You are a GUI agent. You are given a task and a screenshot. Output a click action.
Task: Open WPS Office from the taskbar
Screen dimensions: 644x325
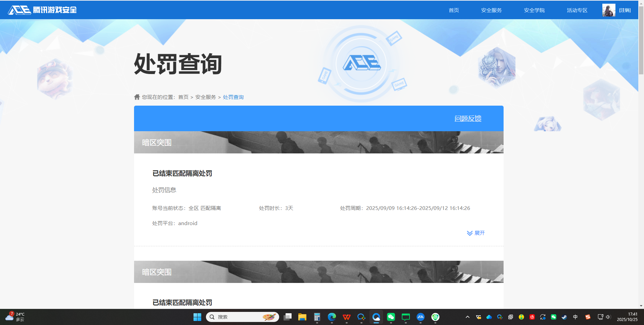[346, 317]
